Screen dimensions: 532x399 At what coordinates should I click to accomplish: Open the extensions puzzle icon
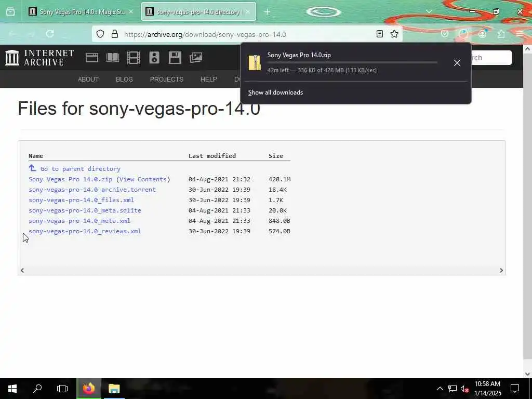coord(501,34)
